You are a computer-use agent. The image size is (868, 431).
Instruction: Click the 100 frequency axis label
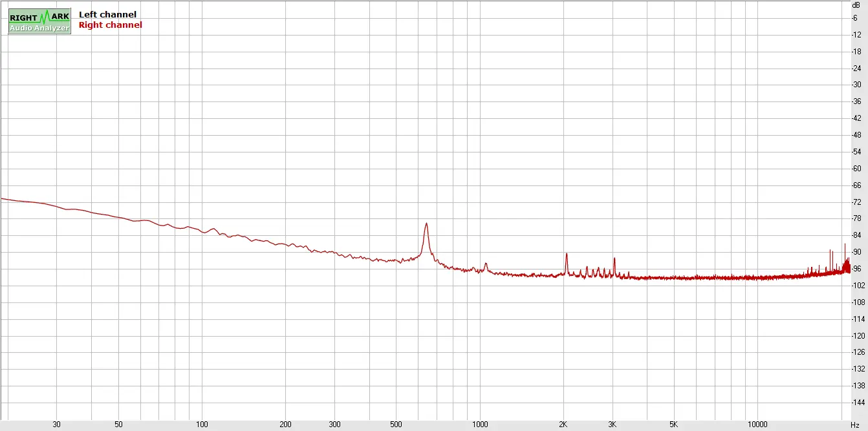point(202,425)
